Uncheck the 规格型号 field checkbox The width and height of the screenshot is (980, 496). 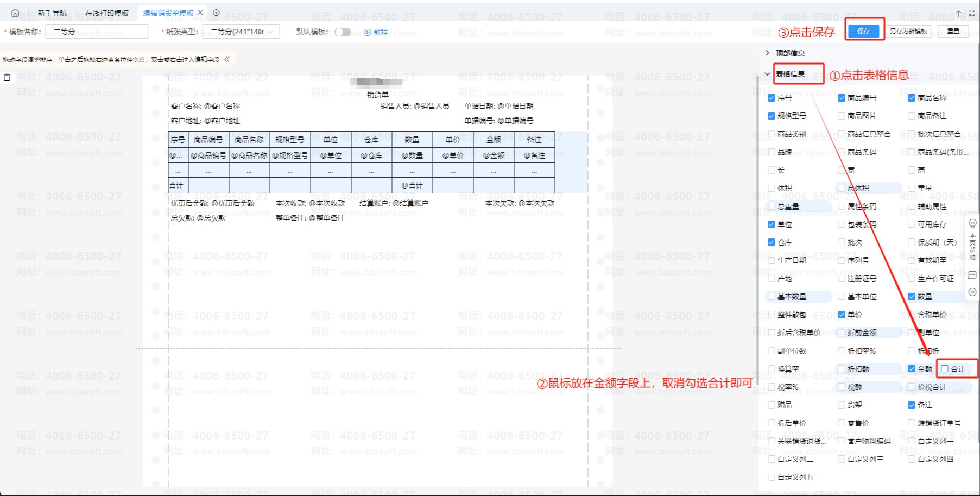[772, 116]
